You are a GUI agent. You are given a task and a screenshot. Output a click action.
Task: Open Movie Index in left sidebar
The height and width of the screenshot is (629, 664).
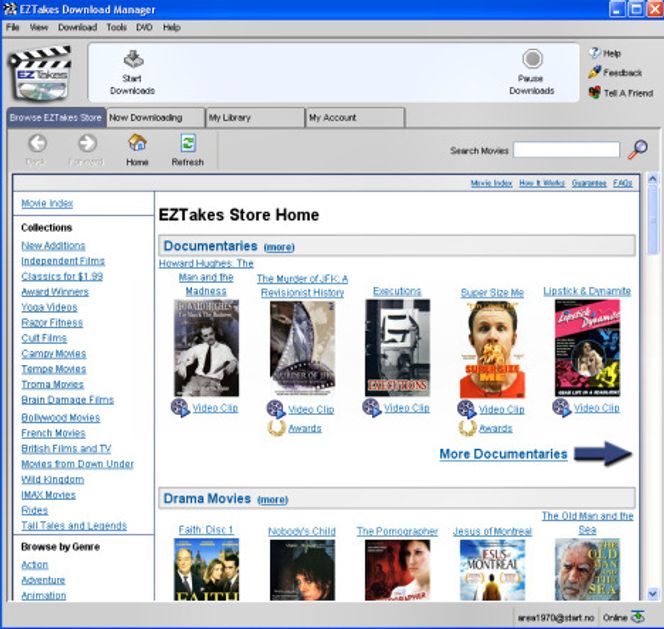47,203
